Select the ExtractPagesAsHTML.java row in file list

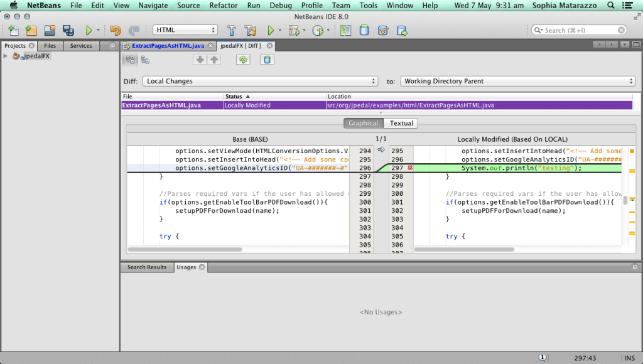(170, 105)
